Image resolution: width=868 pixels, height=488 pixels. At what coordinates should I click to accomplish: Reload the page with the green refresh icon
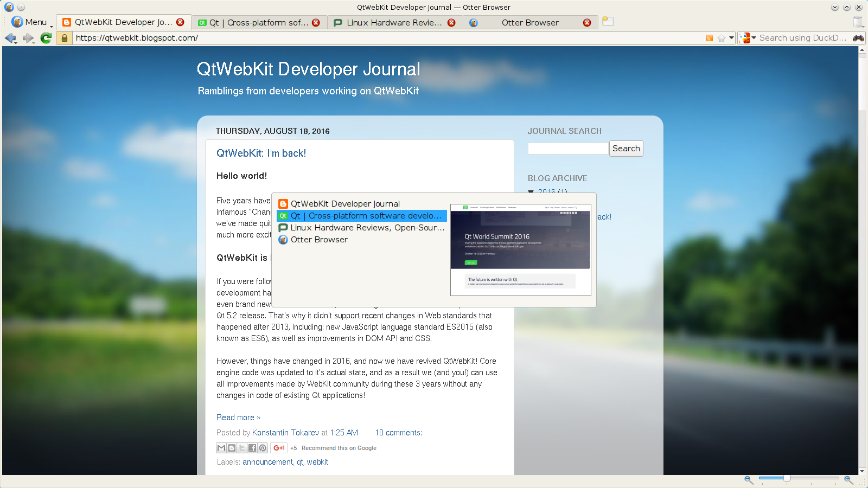tap(46, 38)
